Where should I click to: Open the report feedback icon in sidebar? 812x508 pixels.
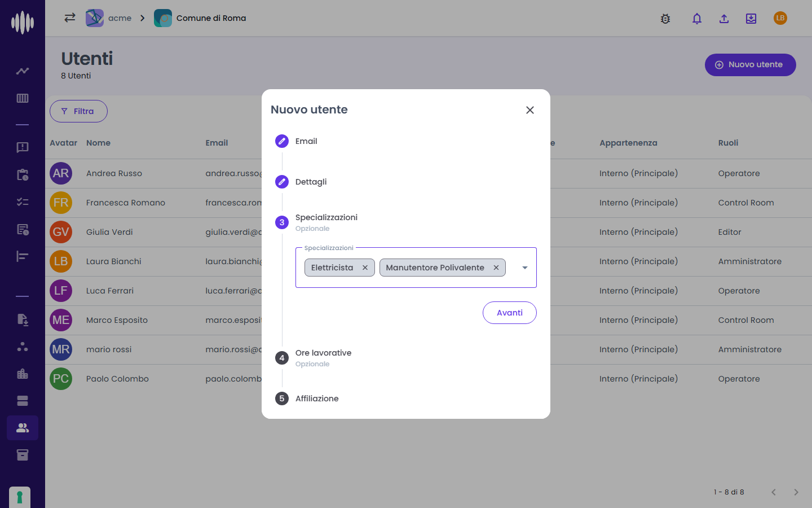point(23,148)
